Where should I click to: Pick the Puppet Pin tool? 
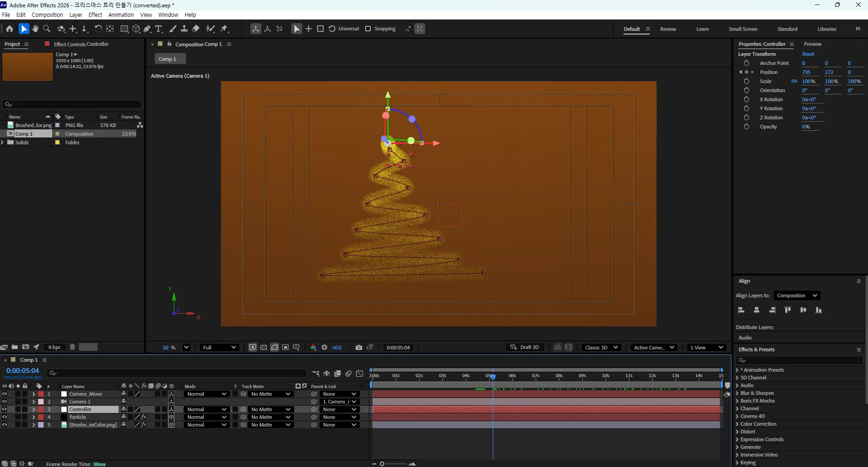coord(224,29)
